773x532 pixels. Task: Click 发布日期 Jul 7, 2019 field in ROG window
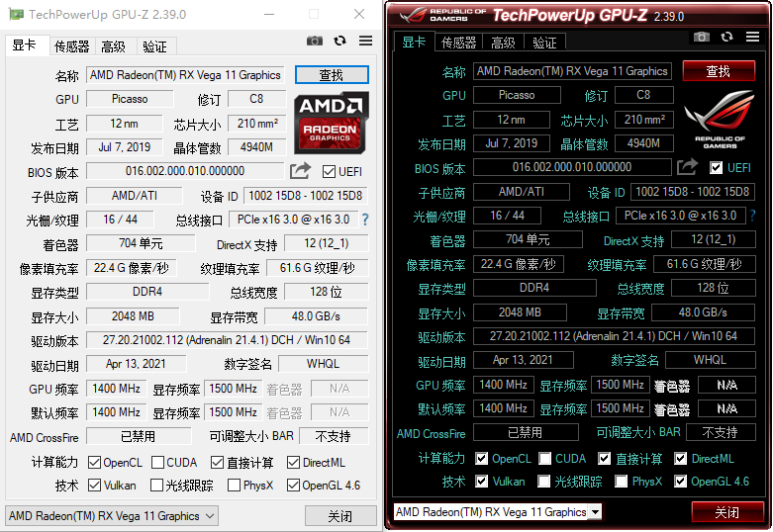coord(512,143)
